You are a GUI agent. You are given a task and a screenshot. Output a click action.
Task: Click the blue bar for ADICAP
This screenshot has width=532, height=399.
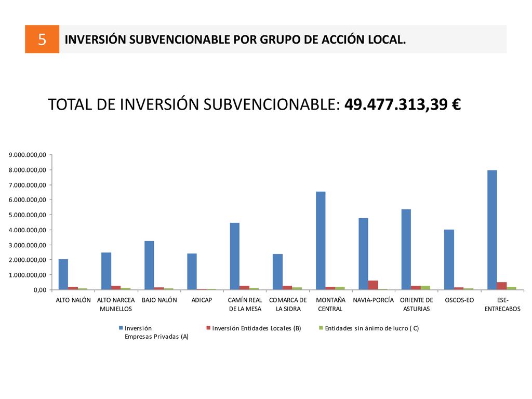(x=192, y=271)
